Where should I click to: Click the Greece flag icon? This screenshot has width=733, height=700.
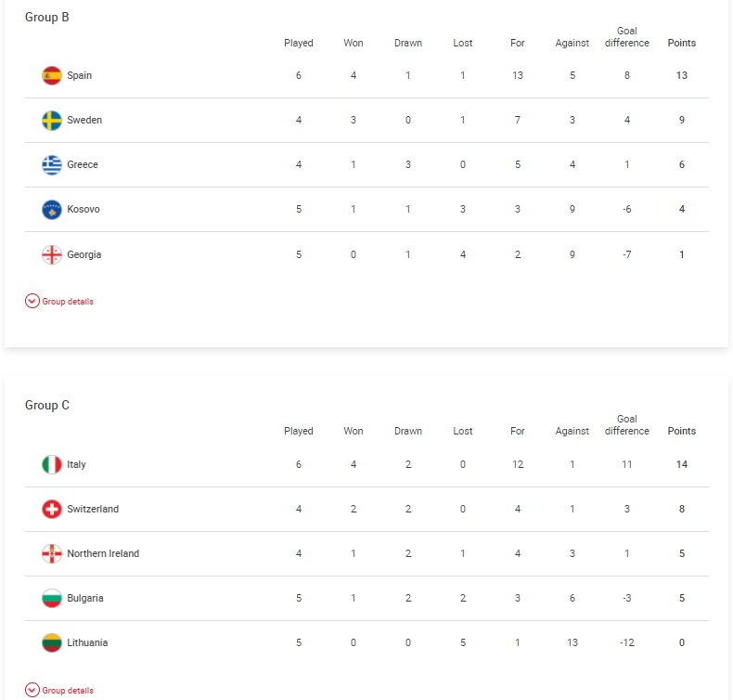coord(52,164)
